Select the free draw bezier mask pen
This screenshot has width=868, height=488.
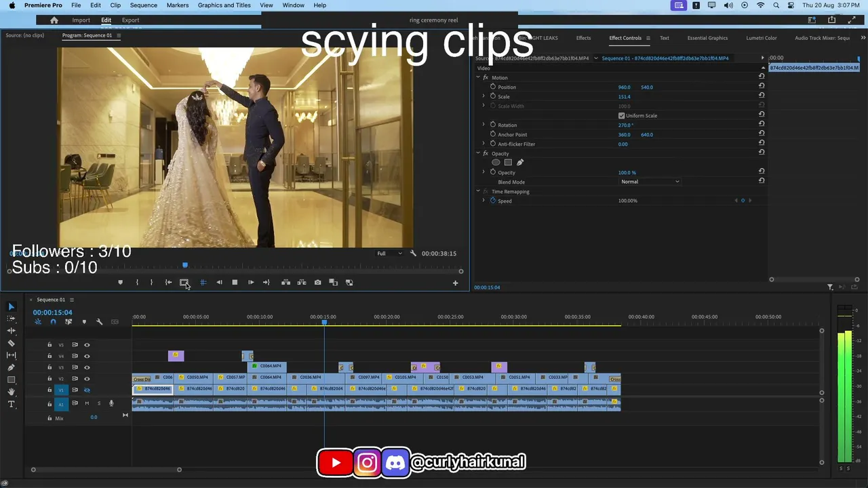point(520,163)
